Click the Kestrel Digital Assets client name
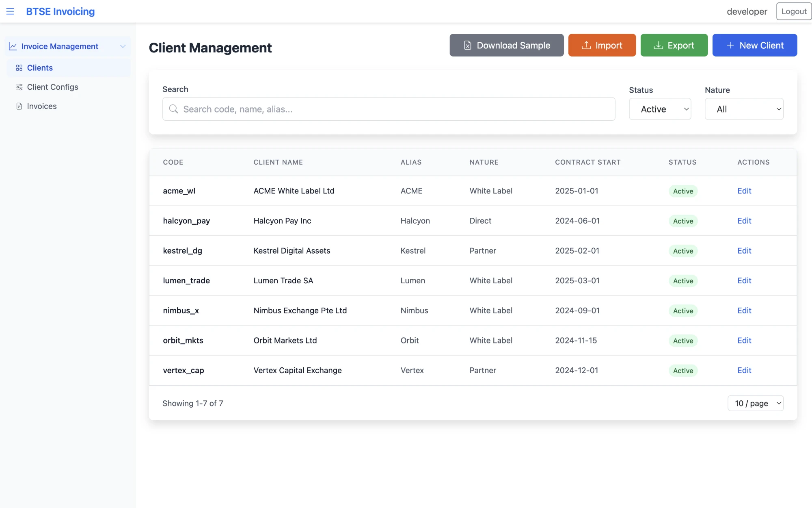 point(292,251)
